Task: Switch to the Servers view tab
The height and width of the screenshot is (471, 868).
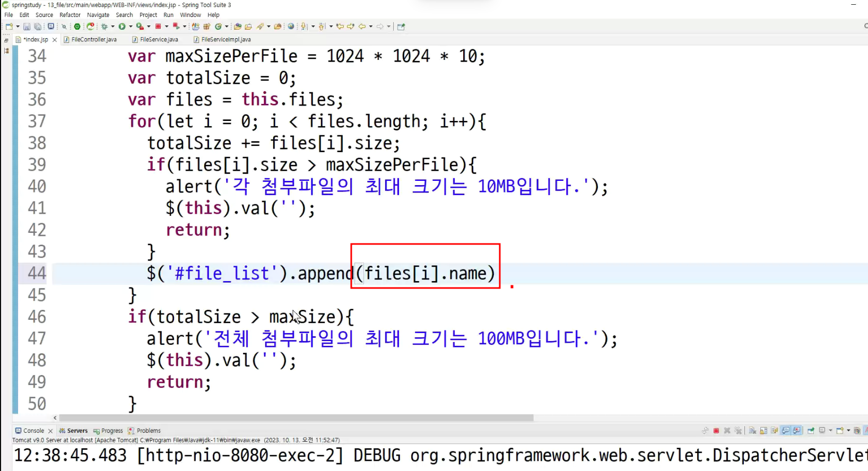Action: pyautogui.click(x=73, y=431)
